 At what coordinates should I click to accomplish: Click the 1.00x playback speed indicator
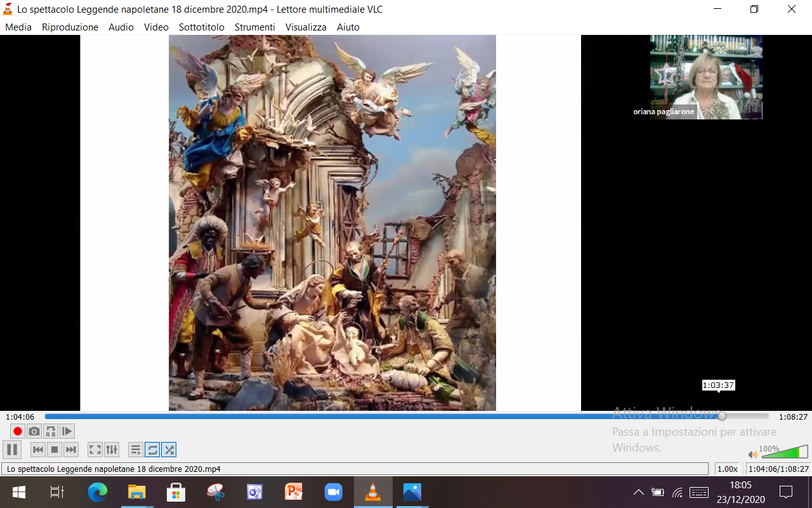click(728, 469)
